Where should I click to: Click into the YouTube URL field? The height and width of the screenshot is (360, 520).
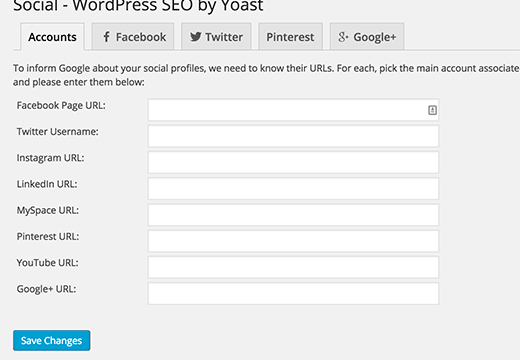pos(293,267)
